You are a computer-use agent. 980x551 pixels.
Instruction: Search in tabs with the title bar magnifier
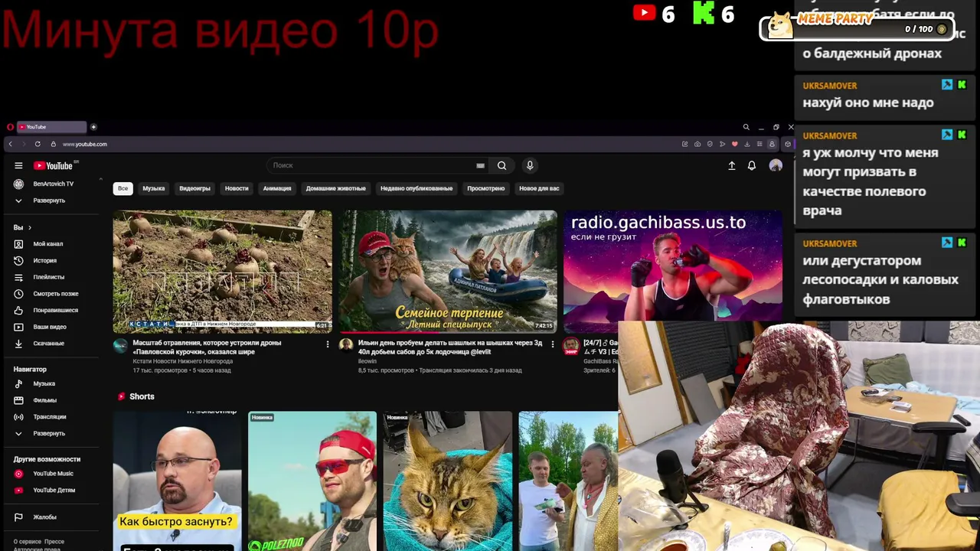[x=746, y=127]
